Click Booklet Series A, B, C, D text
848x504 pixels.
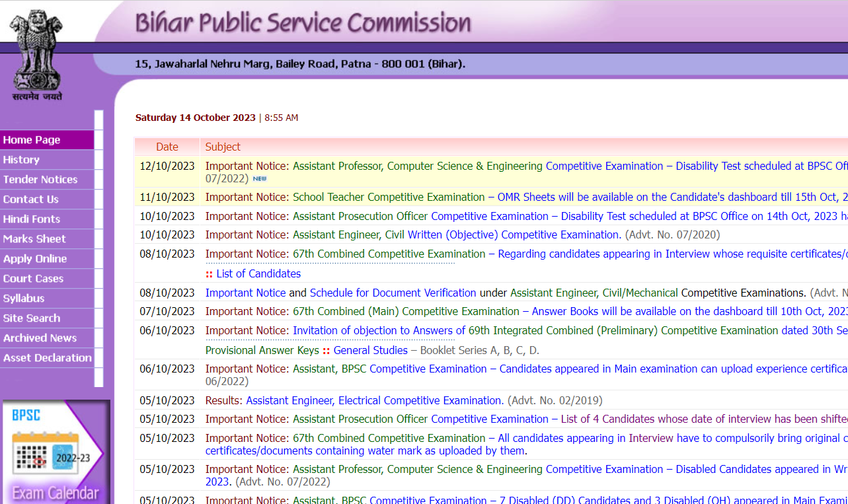(x=480, y=351)
